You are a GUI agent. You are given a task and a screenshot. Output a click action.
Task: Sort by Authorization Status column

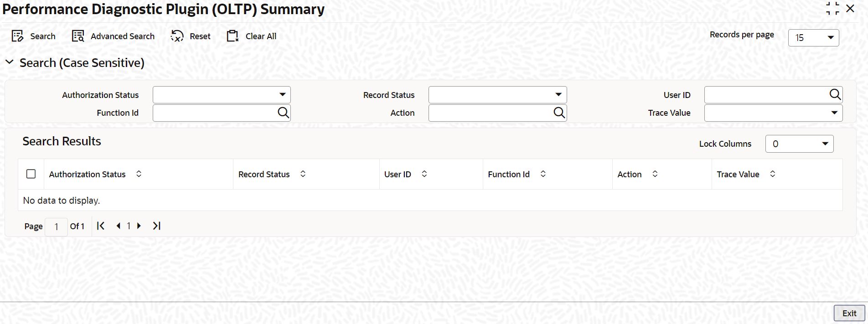click(x=139, y=174)
